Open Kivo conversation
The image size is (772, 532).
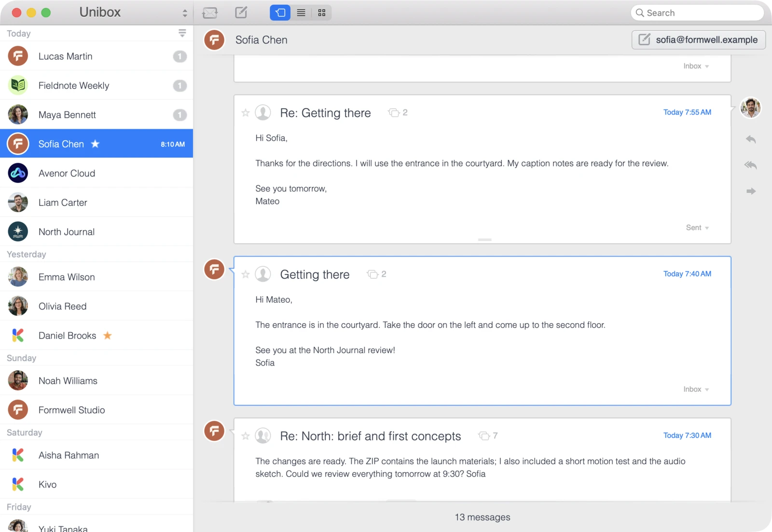(x=96, y=484)
